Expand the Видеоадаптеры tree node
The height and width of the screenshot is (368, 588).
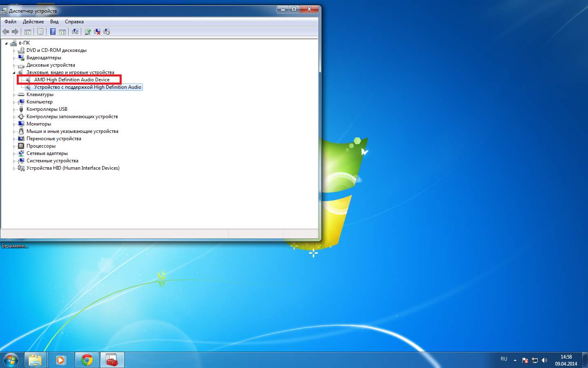point(14,58)
